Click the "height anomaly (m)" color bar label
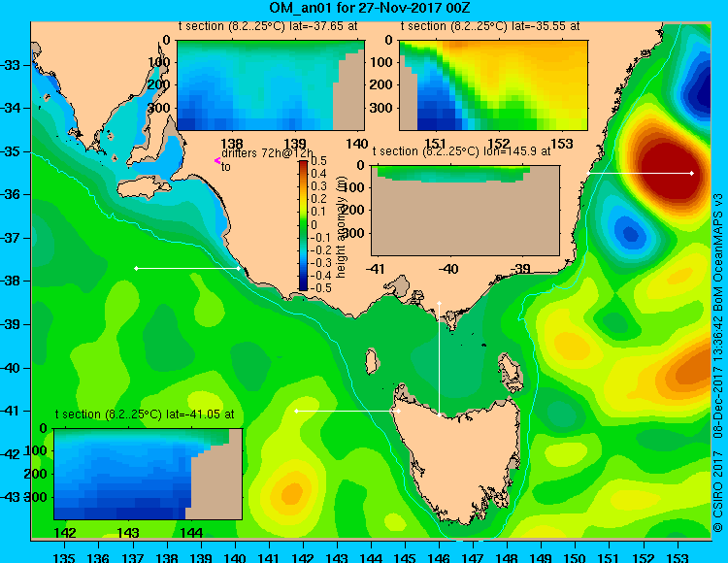This screenshot has width=728, height=563. [x=342, y=227]
